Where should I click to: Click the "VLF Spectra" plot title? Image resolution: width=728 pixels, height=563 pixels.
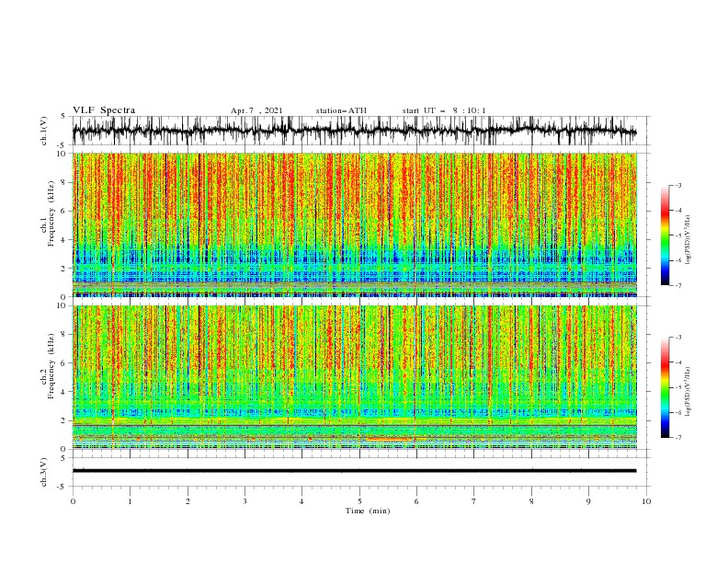[104, 110]
